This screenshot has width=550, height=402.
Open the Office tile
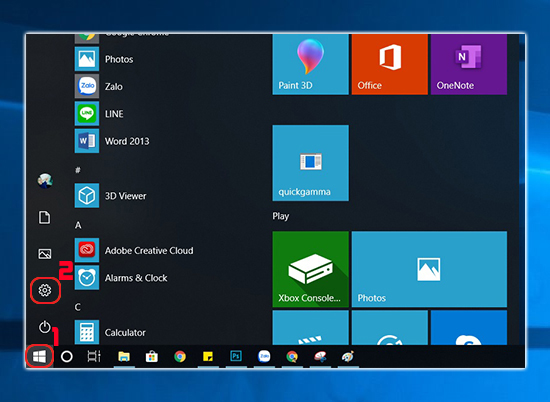pos(390,64)
